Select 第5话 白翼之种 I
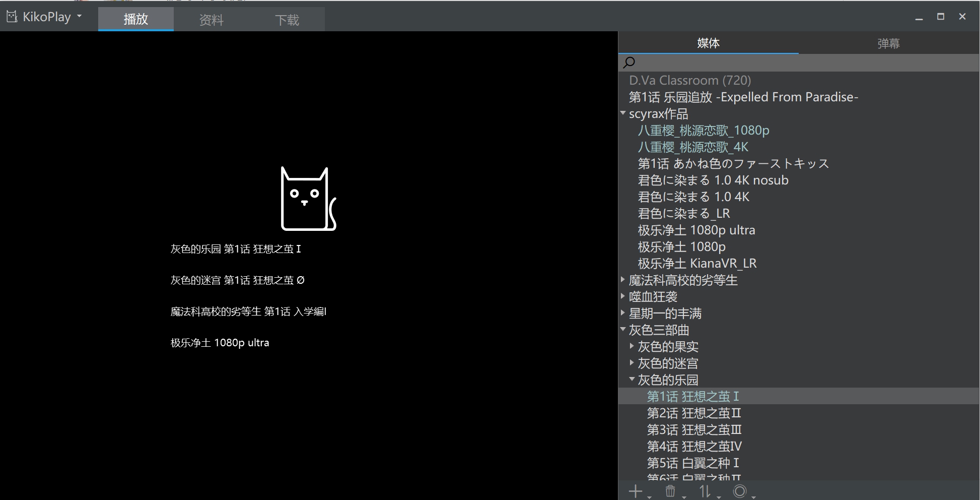The image size is (980, 500). [x=693, y=463]
